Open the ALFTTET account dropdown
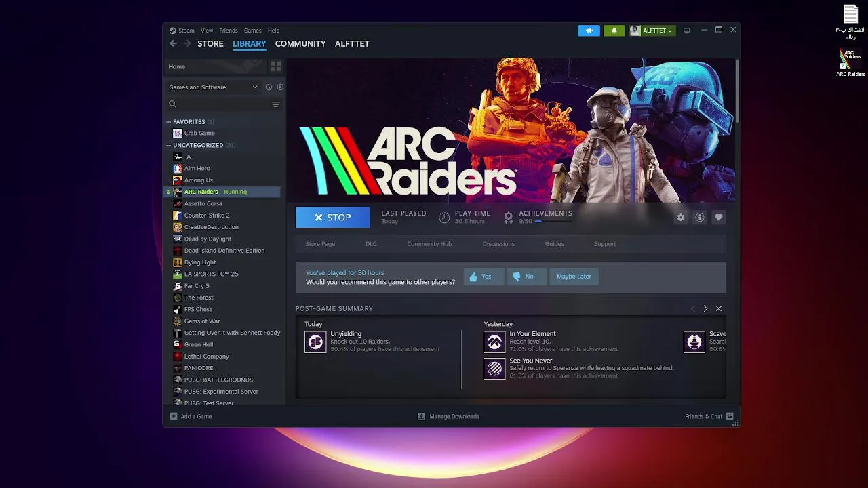868x488 pixels. tap(652, 30)
